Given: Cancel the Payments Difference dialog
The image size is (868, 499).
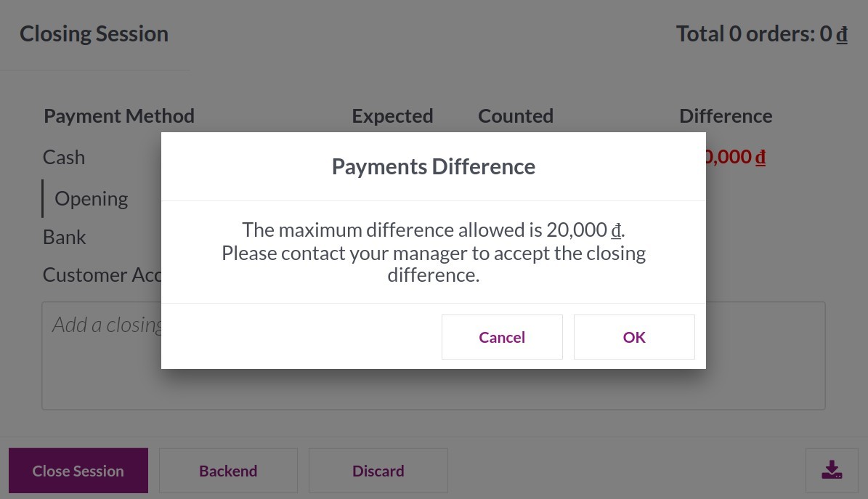Looking at the screenshot, I should pos(502,336).
